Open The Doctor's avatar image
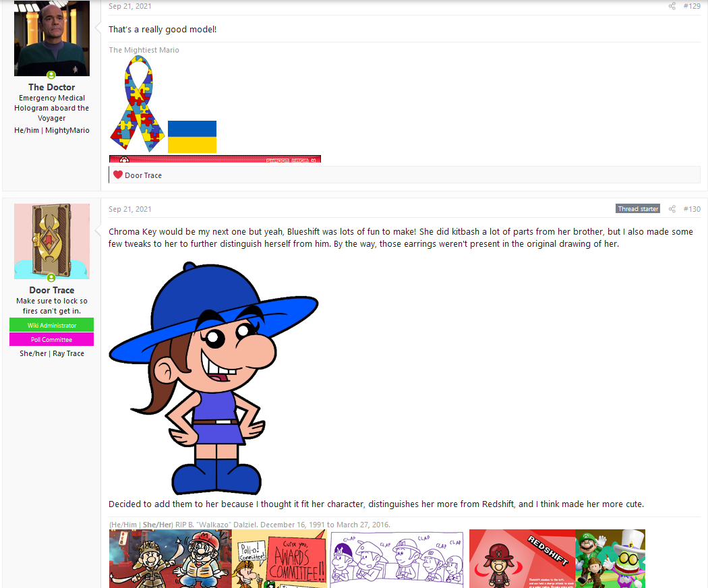The image size is (708, 588). pos(52,38)
